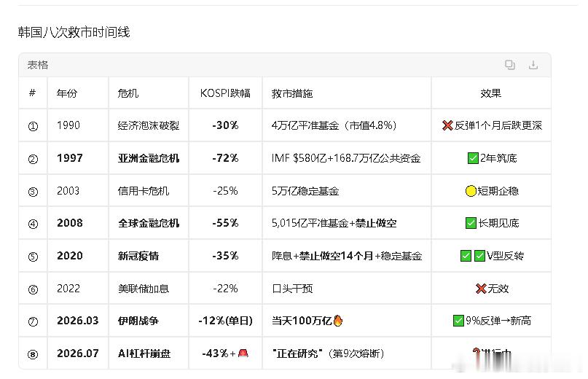
Task: Click the -72% drop value
Action: tap(225, 158)
